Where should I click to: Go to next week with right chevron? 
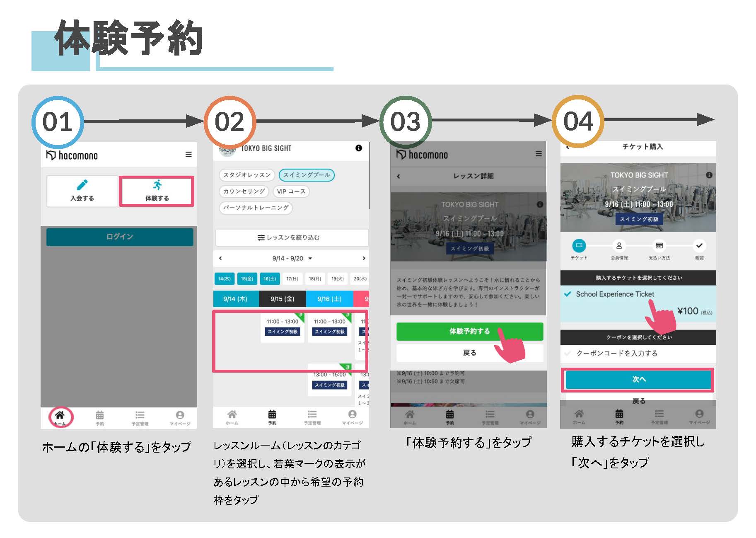(364, 258)
